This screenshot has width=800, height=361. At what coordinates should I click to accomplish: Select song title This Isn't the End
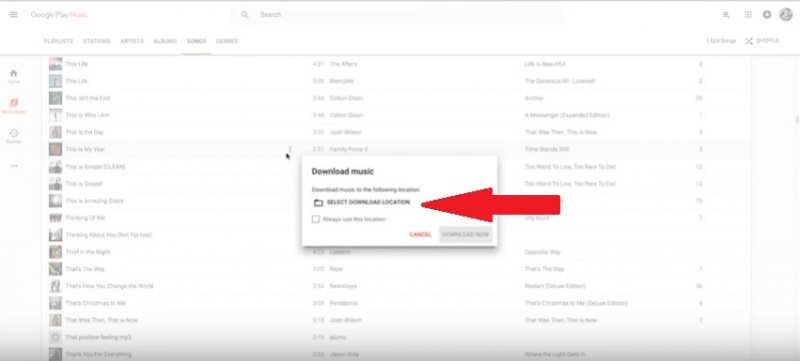[87, 98]
